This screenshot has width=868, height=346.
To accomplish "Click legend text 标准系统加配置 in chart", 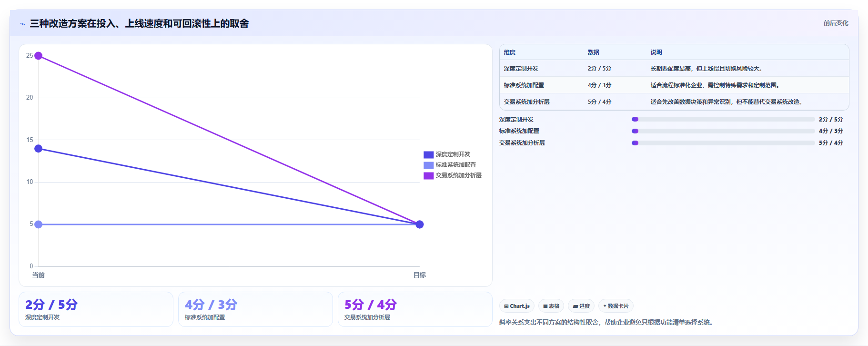I will (x=455, y=165).
